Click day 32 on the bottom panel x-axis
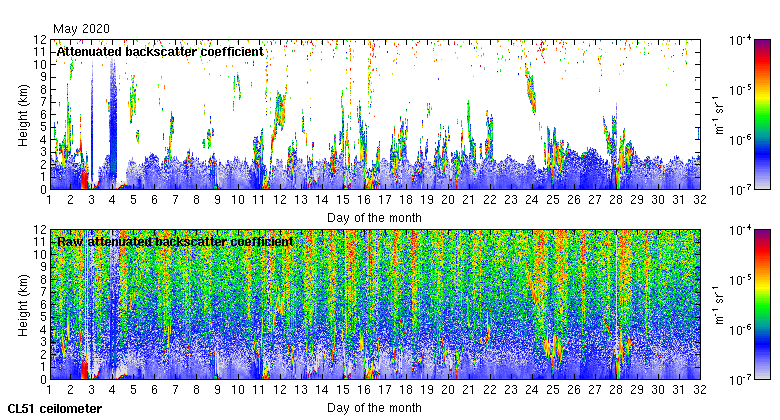780x420 pixels. coord(699,390)
